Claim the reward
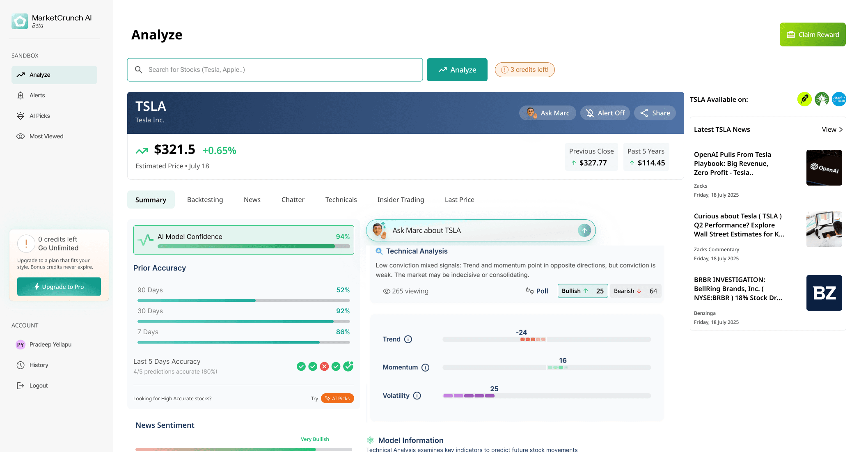The height and width of the screenshot is (452, 868). pyautogui.click(x=812, y=34)
